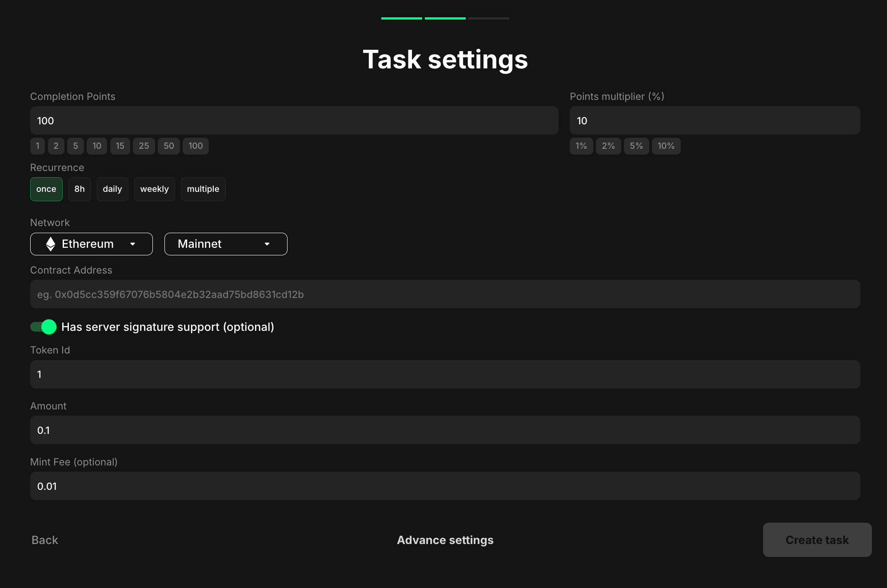Select the 8h recurrence option
This screenshot has height=588, width=887.
pos(80,189)
